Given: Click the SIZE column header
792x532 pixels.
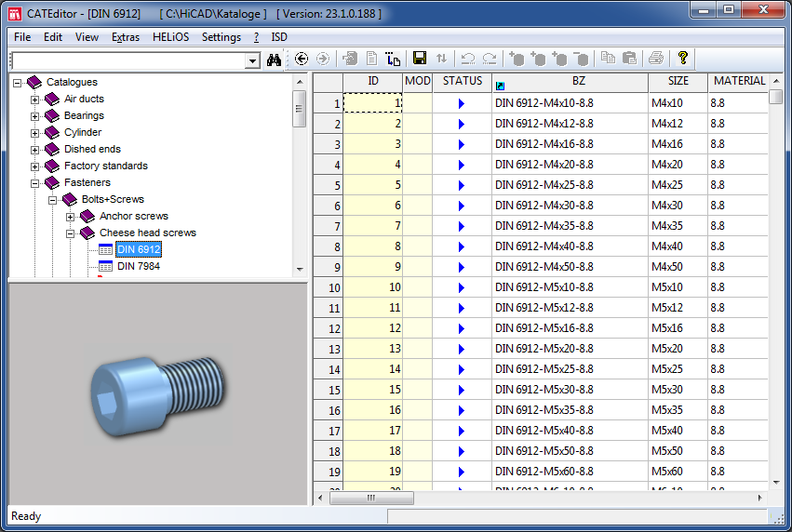Looking at the screenshot, I should point(678,82).
